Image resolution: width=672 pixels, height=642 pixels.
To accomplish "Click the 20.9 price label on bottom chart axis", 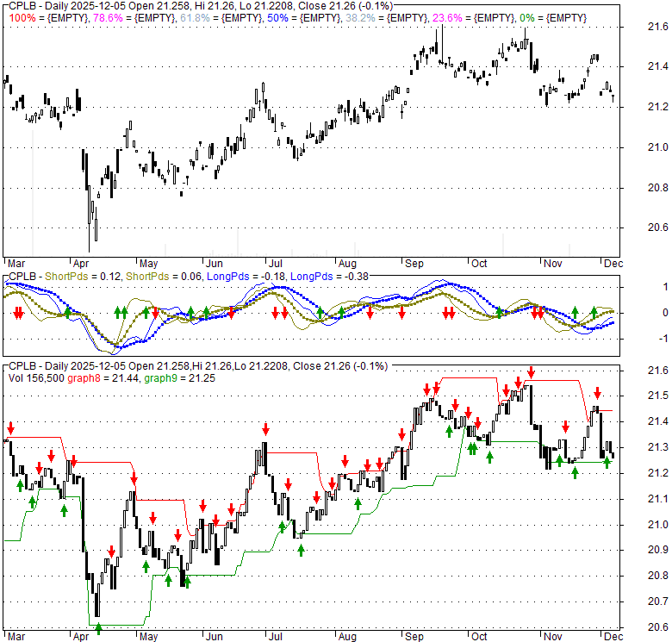I will 658,550.
